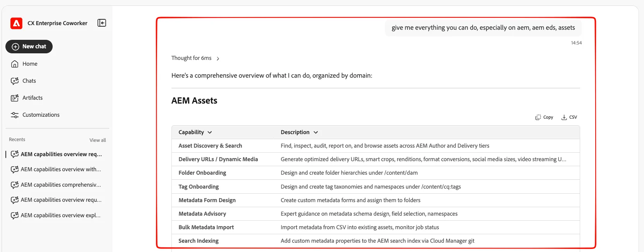The image size is (644, 252).
Task: Click the Chats bubble icon
Action: point(15,81)
